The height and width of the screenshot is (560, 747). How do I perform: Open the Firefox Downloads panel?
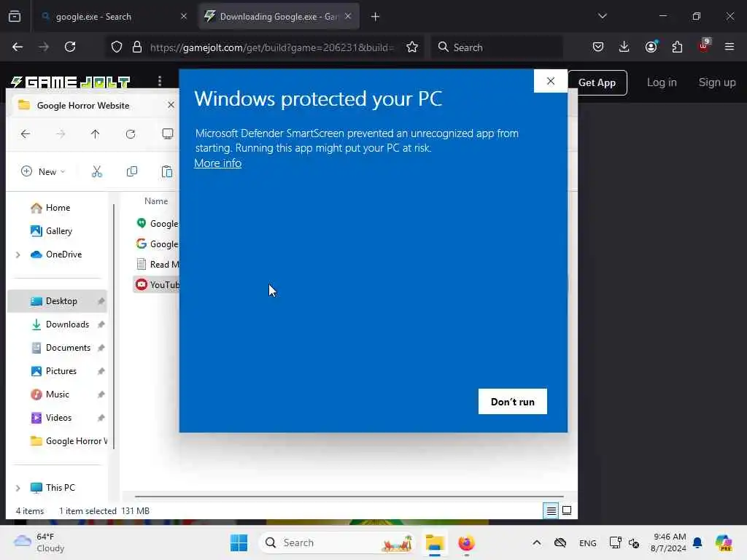point(624,47)
